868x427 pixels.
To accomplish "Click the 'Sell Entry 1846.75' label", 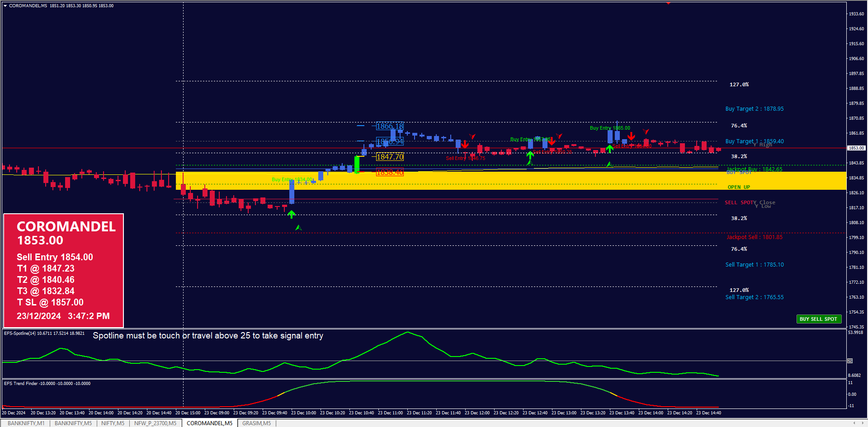I will [466, 159].
